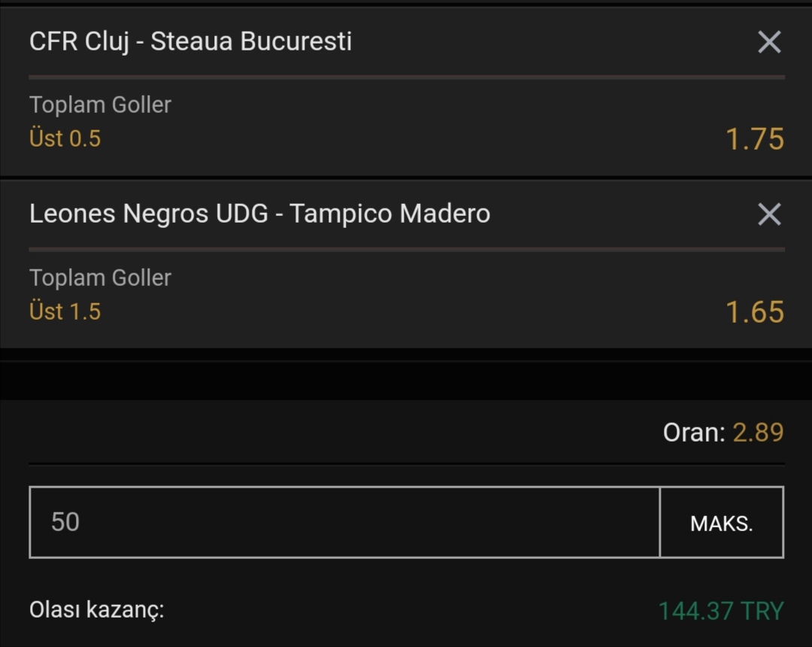
Task: Click the divider line under CFR Cluj title
Action: point(407,77)
